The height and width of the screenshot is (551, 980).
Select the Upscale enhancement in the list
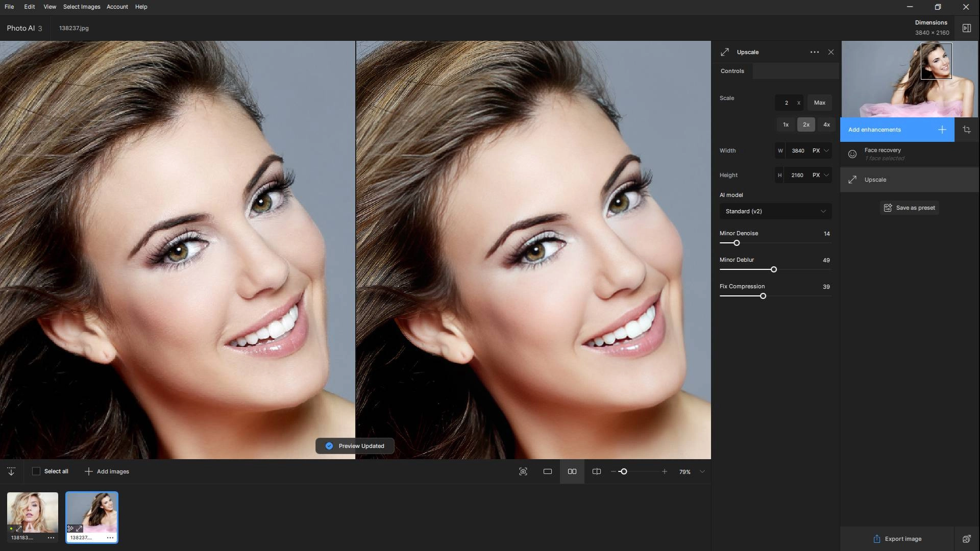(909, 180)
